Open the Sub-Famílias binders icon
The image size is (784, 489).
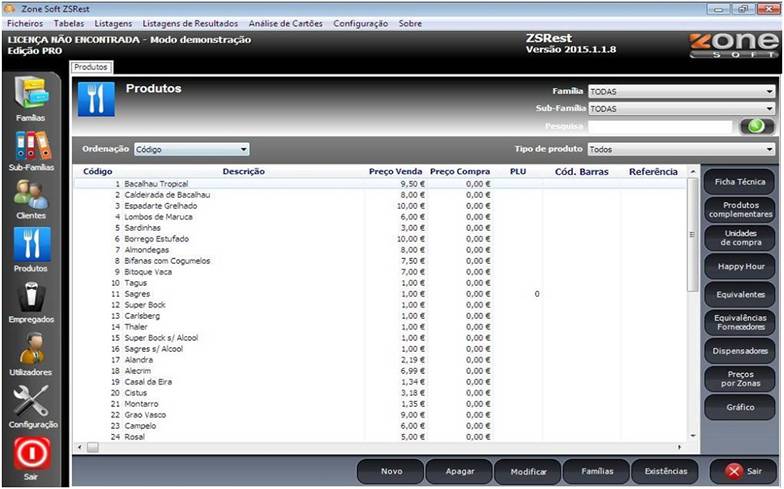[33, 146]
